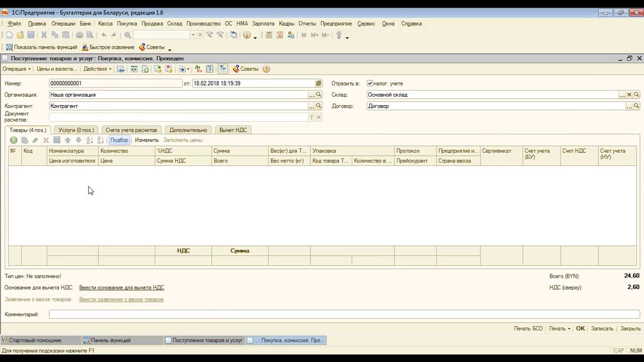Expand dropdown arrow after Советы in panel toolbar
This screenshot has height=362, width=644.
[x=170, y=49]
